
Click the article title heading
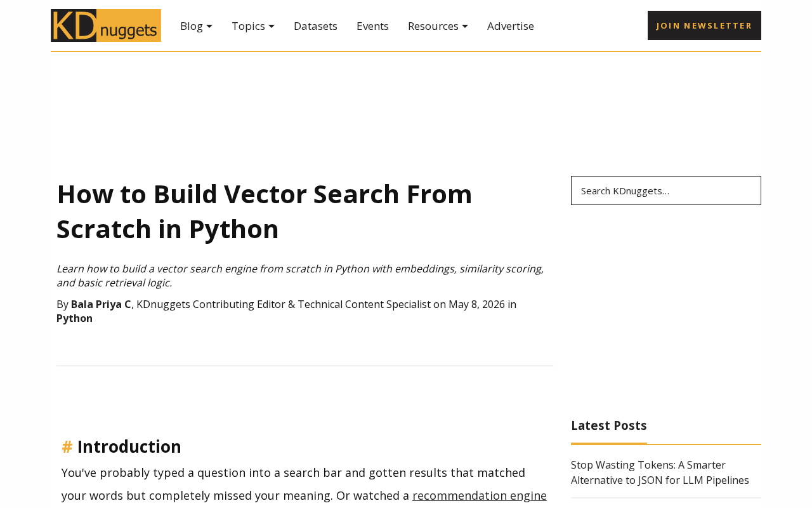[x=265, y=211]
